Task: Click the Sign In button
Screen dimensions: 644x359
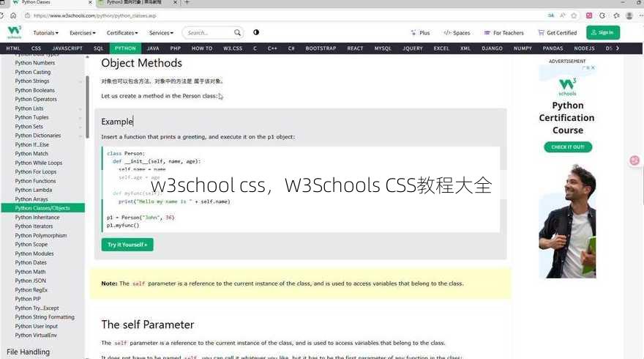Action: [x=603, y=32]
